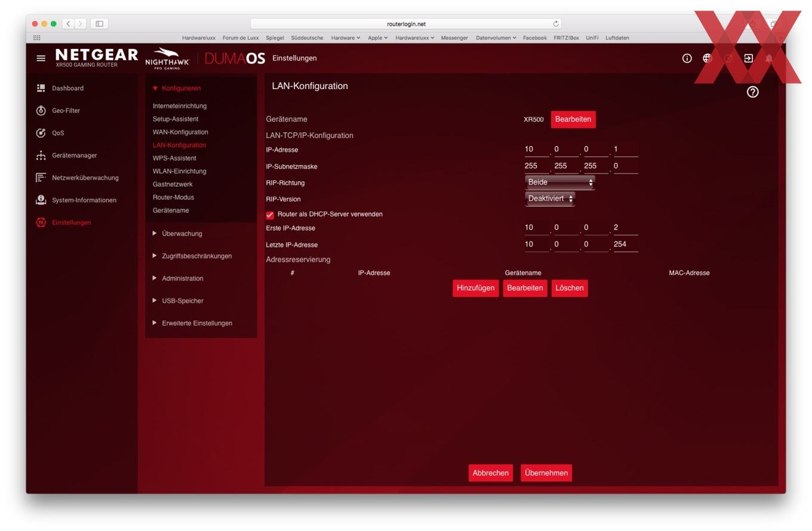
Task: Click last octet of IP-Adresse field
Action: [625, 150]
